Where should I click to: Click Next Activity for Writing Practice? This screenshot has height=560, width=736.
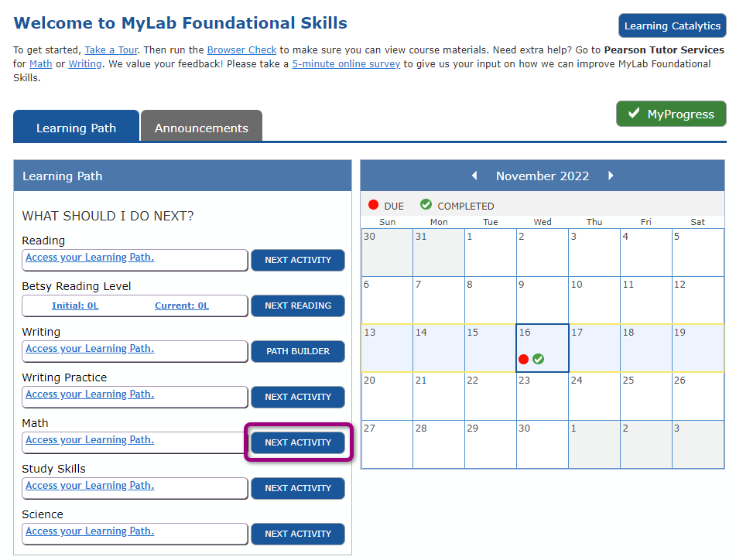click(x=298, y=397)
